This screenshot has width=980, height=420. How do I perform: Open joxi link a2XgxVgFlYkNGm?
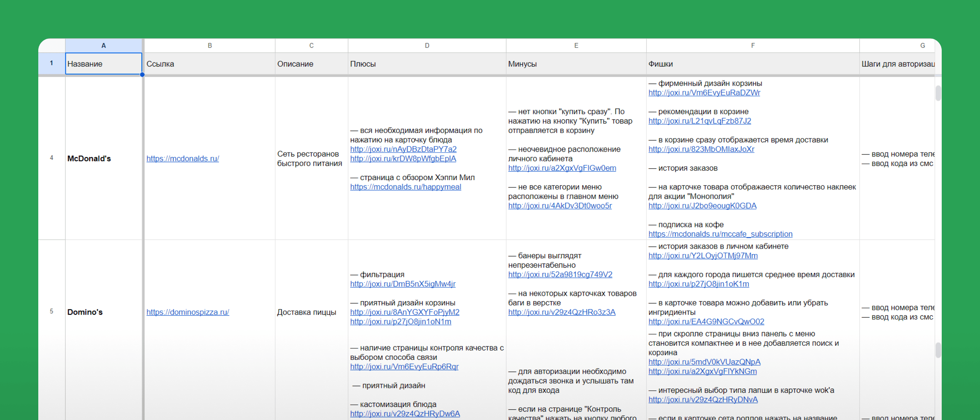click(x=702, y=371)
